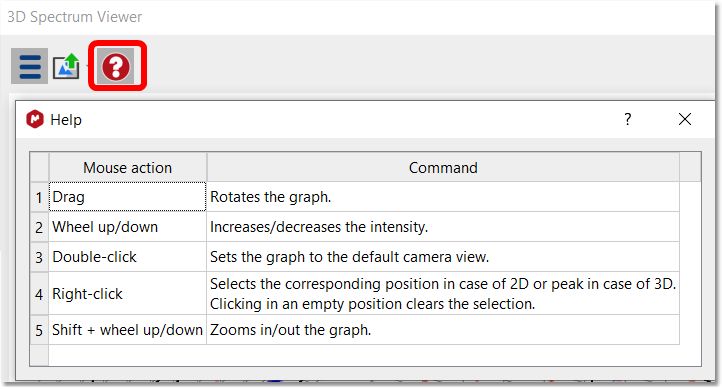Click the Rotates the graph command cell
This screenshot has height=389, width=722.
click(443, 197)
